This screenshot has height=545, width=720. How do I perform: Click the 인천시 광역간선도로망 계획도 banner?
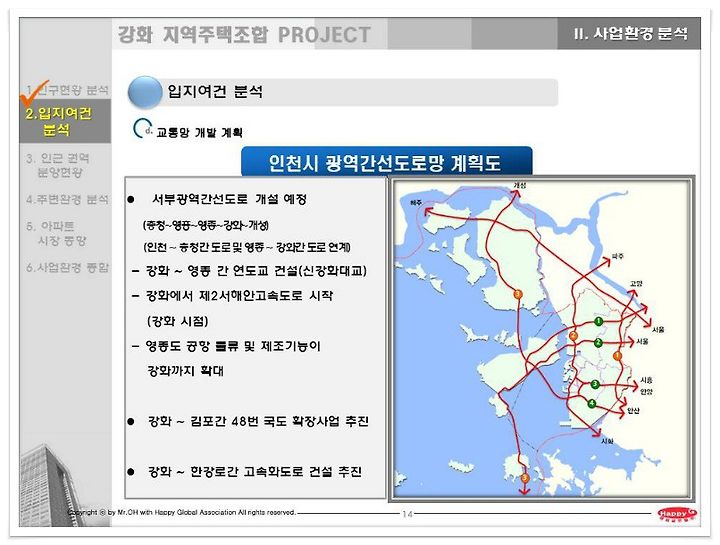[387, 162]
